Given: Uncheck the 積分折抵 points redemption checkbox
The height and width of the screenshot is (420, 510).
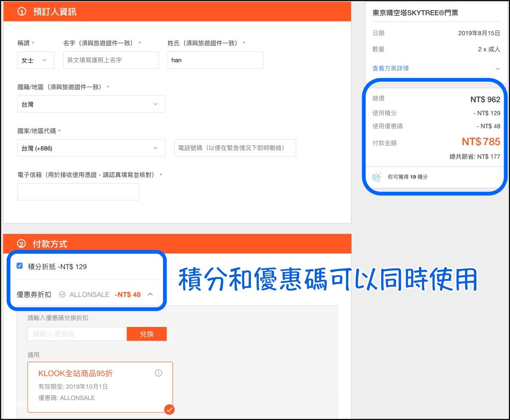Looking at the screenshot, I should pos(20,266).
